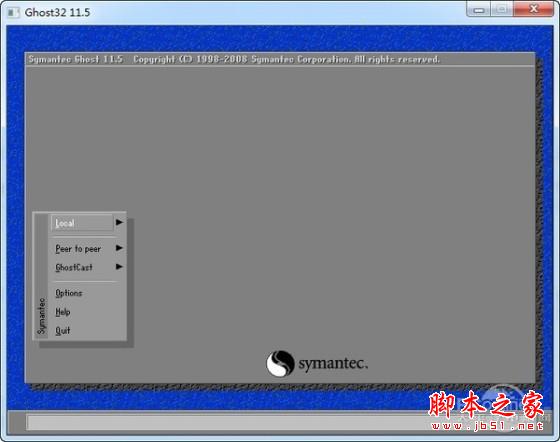Click the Ghost32 11.5 window title text
This screenshot has width=560, height=442.
[x=58, y=12]
